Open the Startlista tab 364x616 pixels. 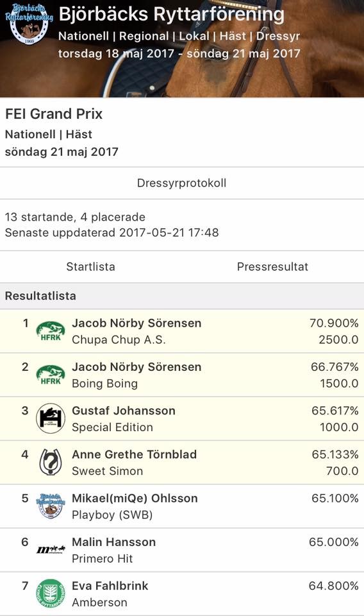click(x=90, y=267)
